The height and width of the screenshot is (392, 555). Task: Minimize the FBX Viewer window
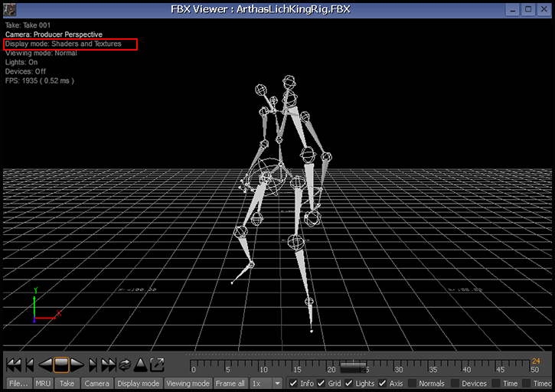[x=512, y=9]
